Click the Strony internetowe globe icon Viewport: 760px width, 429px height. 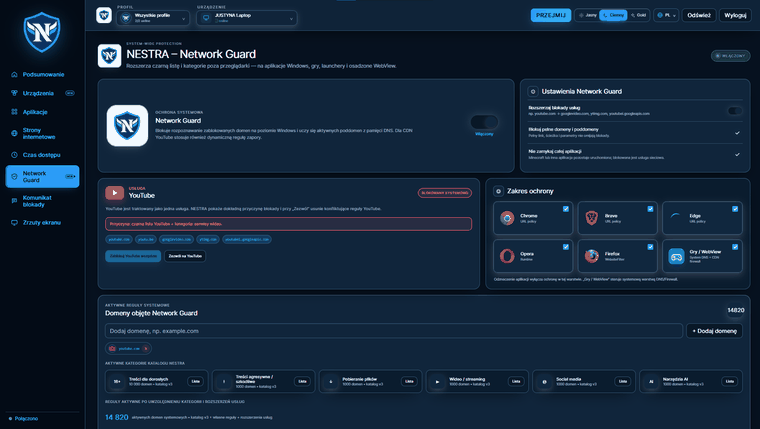tap(14, 133)
